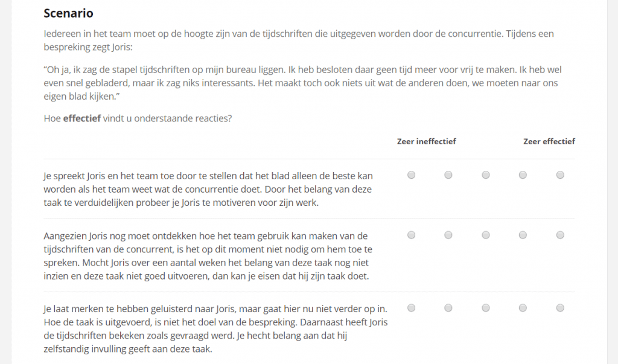Rate the 'Je spreekt Joris' response as very ineffective

tap(412, 175)
